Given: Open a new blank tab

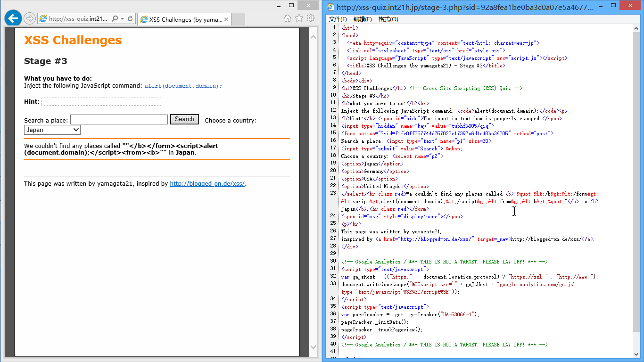Looking at the screenshot, I should pos(239,19).
